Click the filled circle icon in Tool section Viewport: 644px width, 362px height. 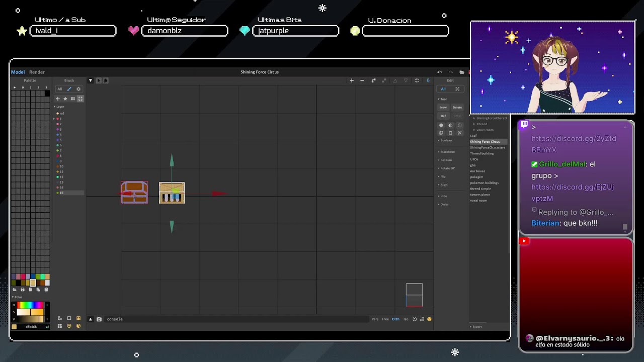441,125
